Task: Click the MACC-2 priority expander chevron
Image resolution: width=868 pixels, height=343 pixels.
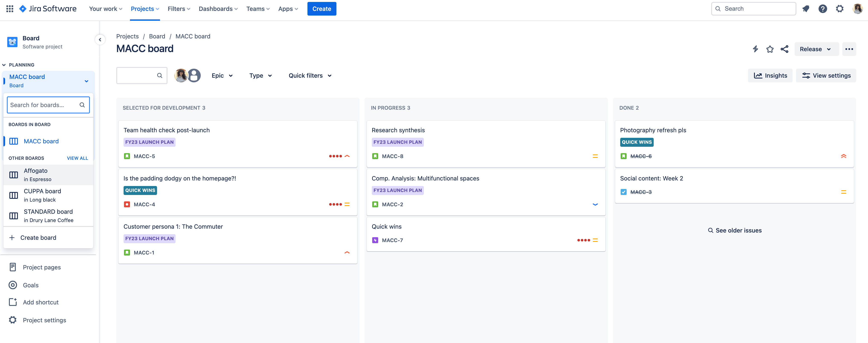Action: coord(595,204)
